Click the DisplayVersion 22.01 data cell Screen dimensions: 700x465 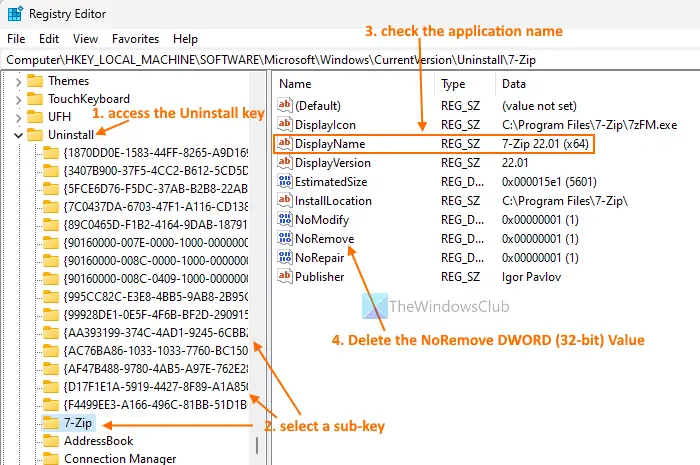pos(515,162)
